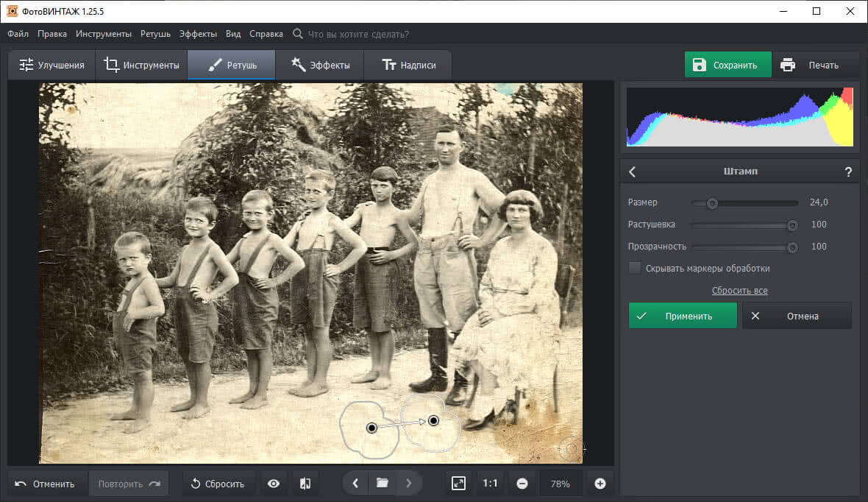Zoom in with the plus icon
Viewport: 868px width, 502px height.
[600, 484]
